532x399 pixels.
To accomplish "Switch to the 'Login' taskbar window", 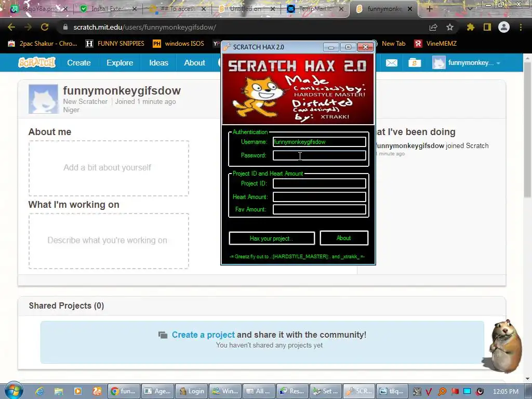I will [x=192, y=391].
